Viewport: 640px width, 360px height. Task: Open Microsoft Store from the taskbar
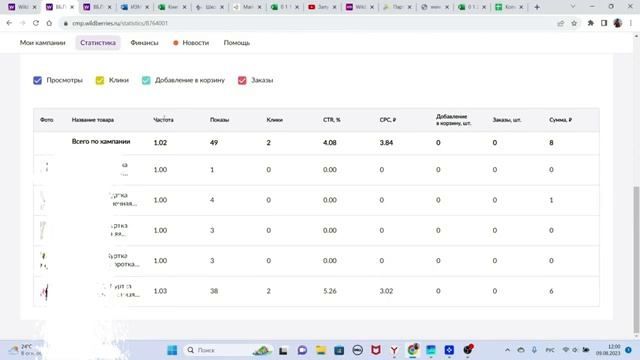click(x=339, y=350)
